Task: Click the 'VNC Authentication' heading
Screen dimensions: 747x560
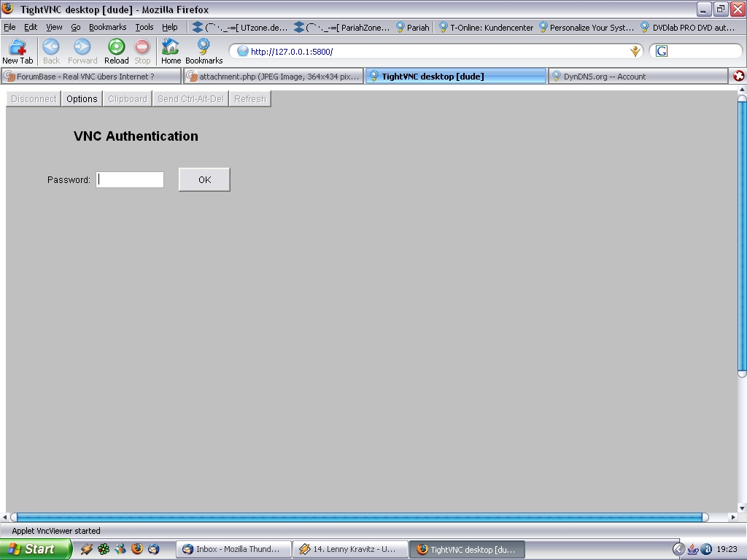Action: pos(136,136)
